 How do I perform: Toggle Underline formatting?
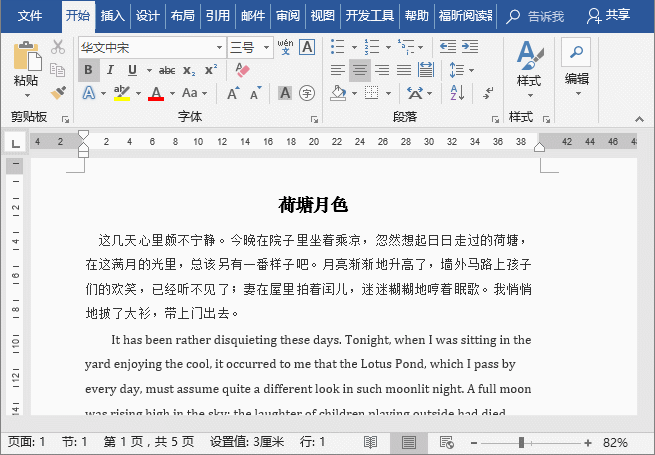[130, 70]
